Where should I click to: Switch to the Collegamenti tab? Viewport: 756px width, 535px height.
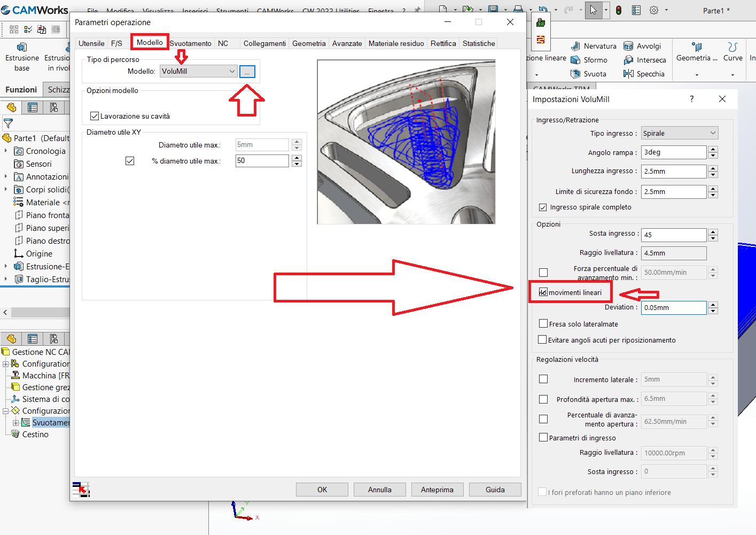point(264,43)
